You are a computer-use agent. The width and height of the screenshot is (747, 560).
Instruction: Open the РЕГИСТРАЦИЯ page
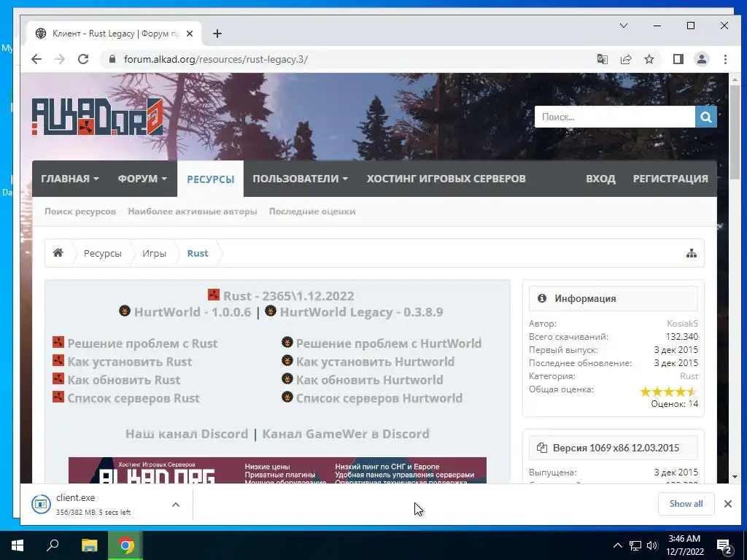(x=670, y=179)
